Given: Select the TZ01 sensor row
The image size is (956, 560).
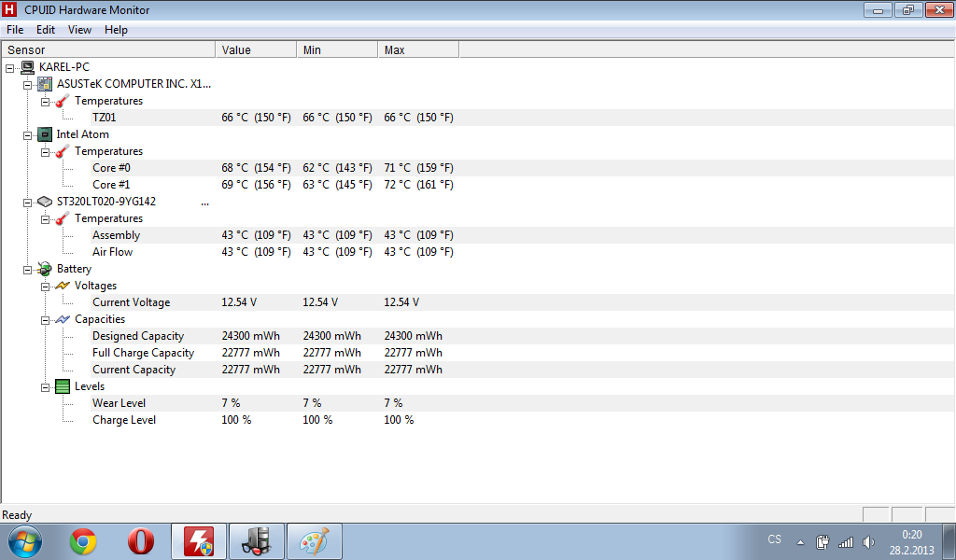Looking at the screenshot, I should [x=523, y=118].
